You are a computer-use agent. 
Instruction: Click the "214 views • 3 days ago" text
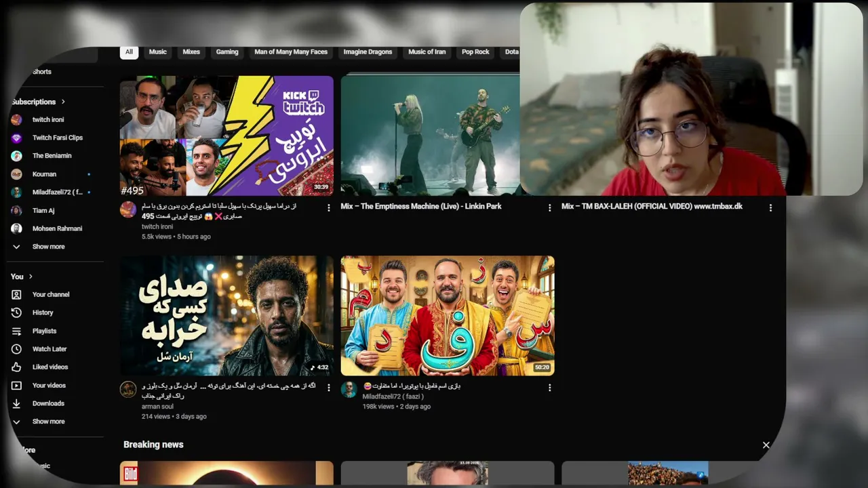click(x=174, y=416)
